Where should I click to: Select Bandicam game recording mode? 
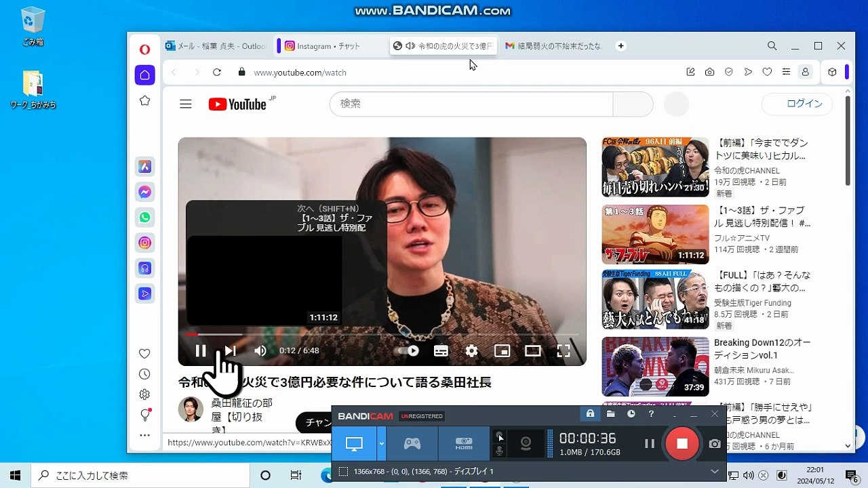412,443
